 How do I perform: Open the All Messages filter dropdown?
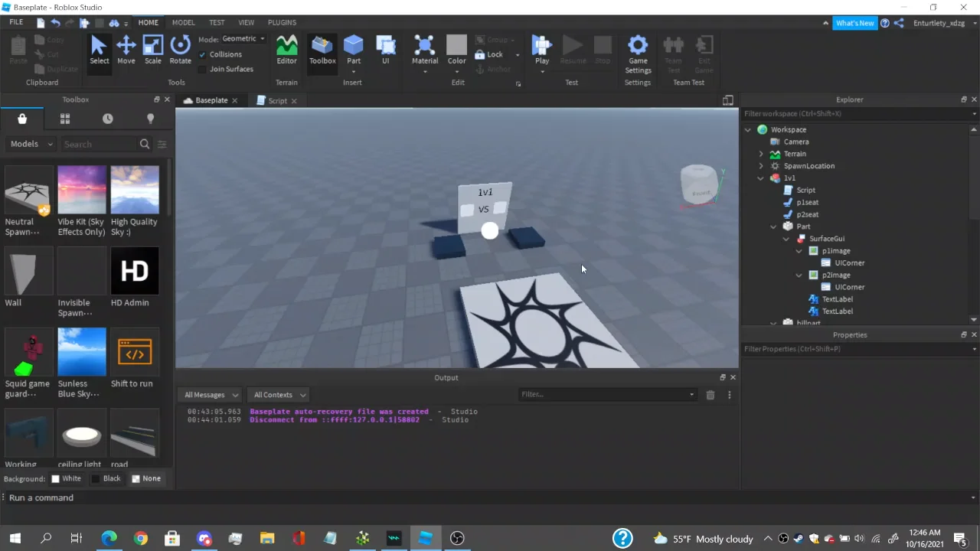pos(211,395)
